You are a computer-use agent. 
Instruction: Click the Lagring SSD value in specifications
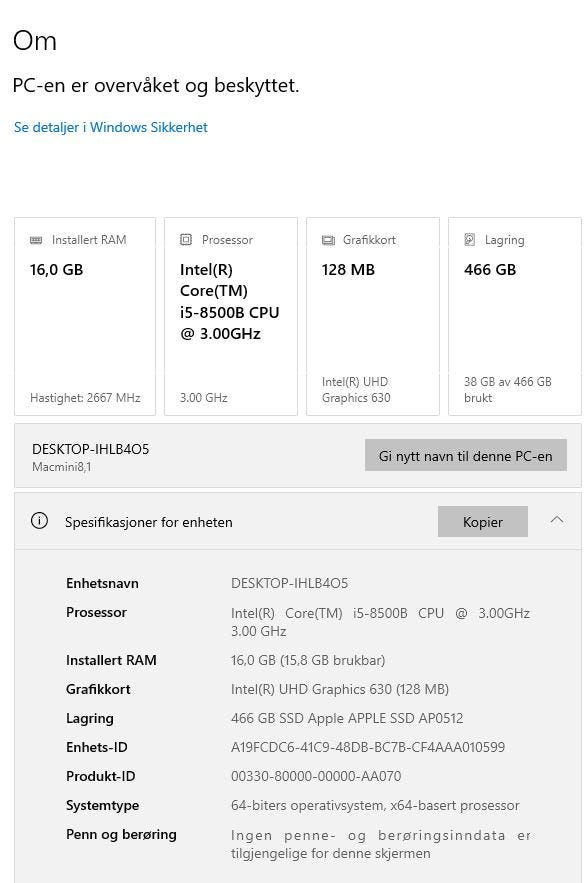(x=347, y=719)
